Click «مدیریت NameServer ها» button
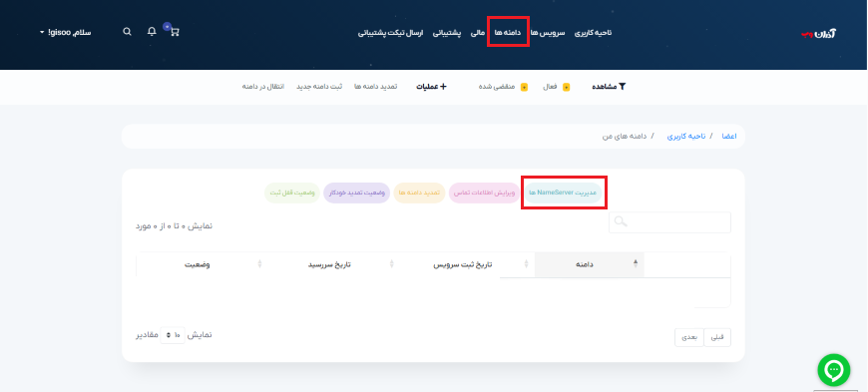This screenshot has width=868, height=392. click(x=563, y=193)
